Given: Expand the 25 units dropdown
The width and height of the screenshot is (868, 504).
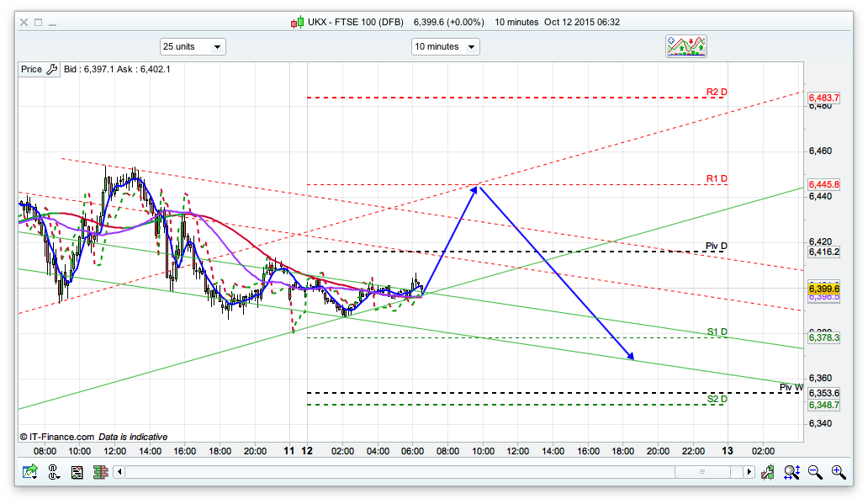Looking at the screenshot, I should click(192, 47).
